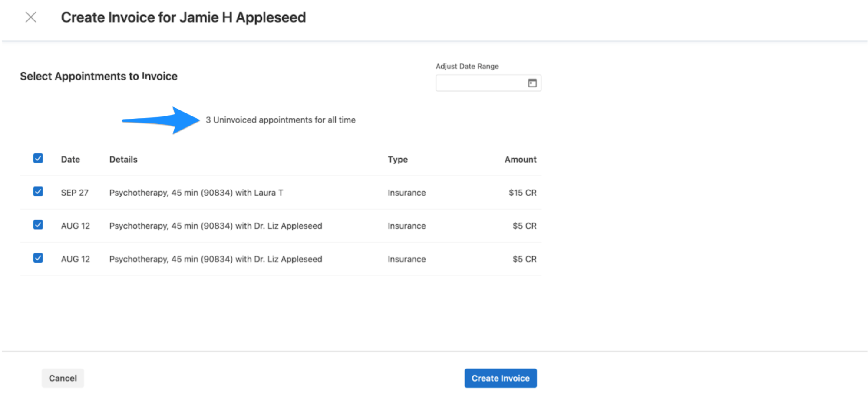
Task: Uncheck the first AUG 12 appointment checkbox
Action: (38, 225)
